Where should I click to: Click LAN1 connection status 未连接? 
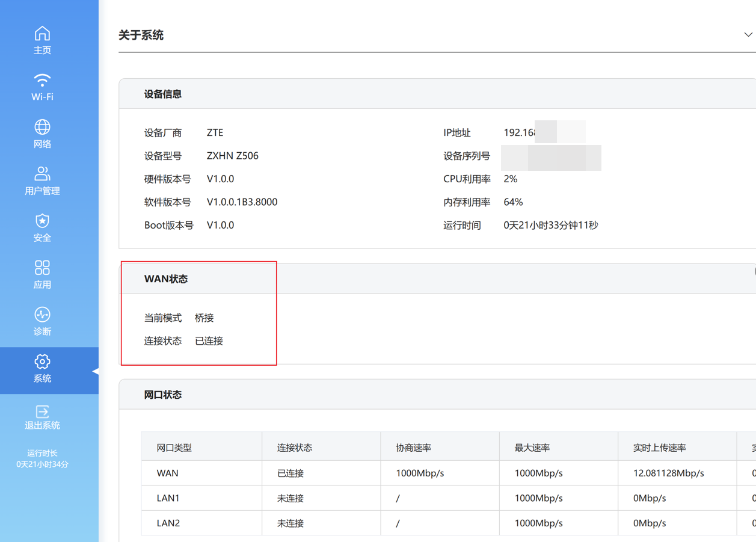click(290, 499)
